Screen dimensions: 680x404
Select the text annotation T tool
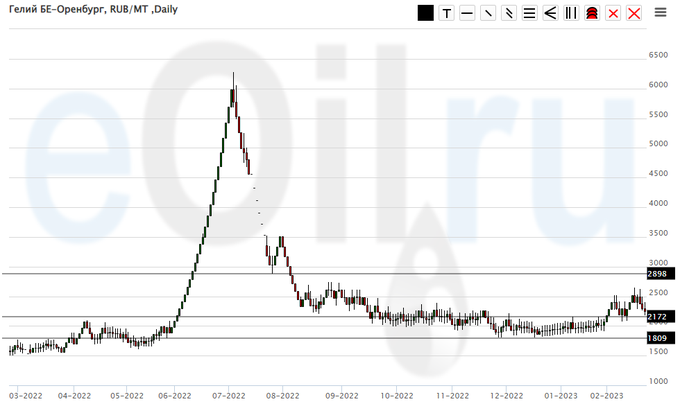coord(446,13)
